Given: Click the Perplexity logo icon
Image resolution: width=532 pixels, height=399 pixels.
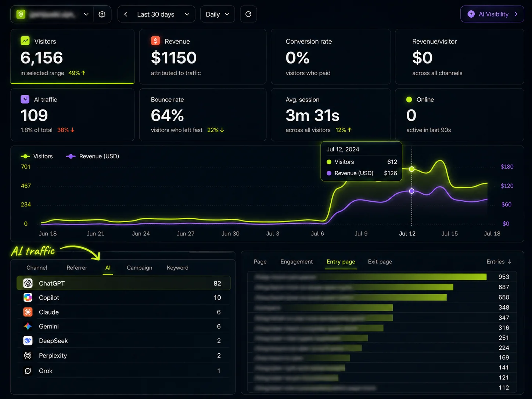Looking at the screenshot, I should pos(28,355).
